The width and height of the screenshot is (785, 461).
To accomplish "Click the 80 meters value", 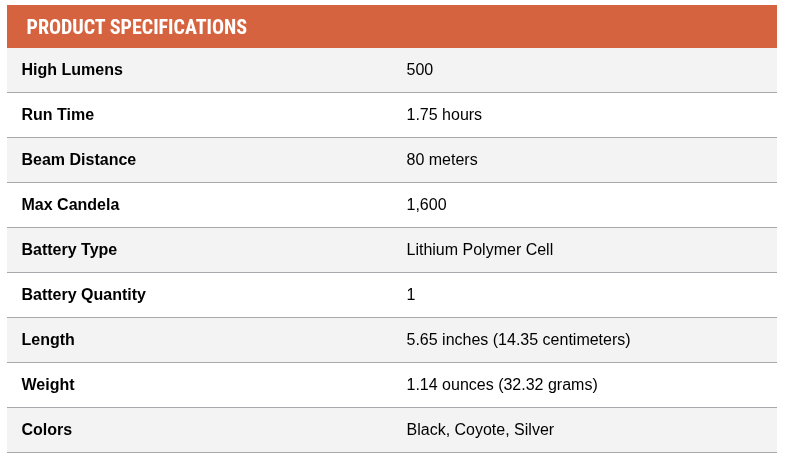I will [x=442, y=160].
